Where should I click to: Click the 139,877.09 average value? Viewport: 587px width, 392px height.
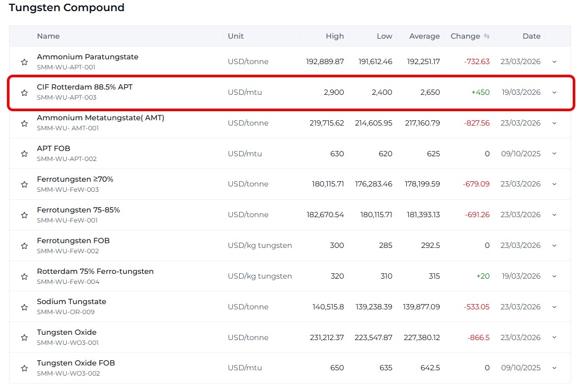pos(422,307)
